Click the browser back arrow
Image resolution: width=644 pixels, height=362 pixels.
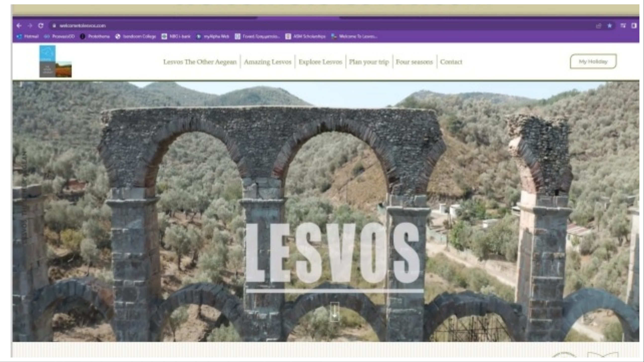(x=19, y=26)
